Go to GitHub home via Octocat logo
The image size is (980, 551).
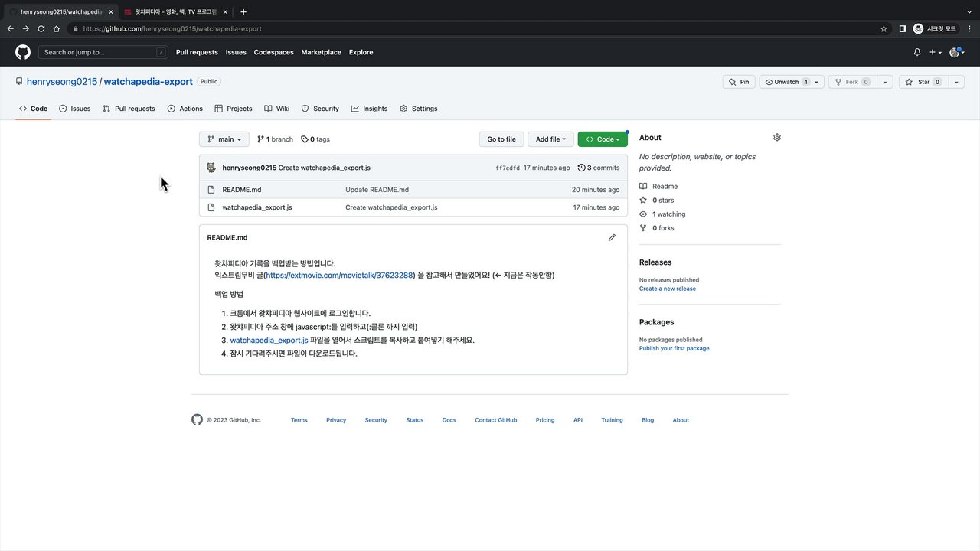point(23,52)
